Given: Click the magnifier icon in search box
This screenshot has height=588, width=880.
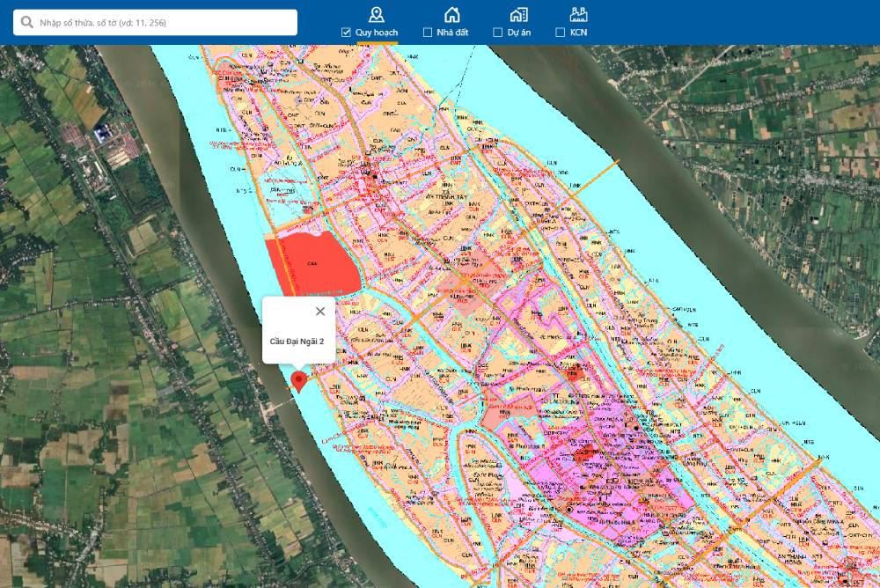Looking at the screenshot, I should pyautogui.click(x=26, y=22).
